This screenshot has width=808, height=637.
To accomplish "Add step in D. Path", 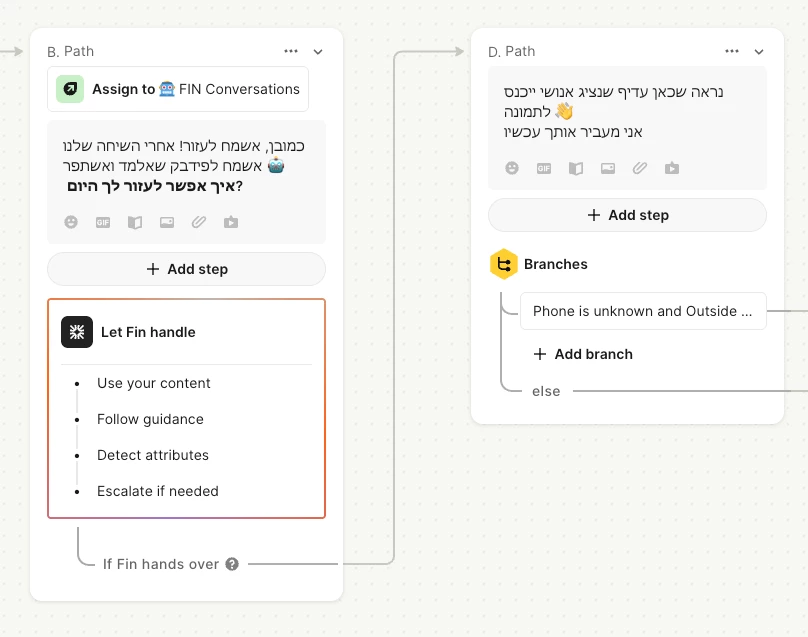I will click(627, 215).
